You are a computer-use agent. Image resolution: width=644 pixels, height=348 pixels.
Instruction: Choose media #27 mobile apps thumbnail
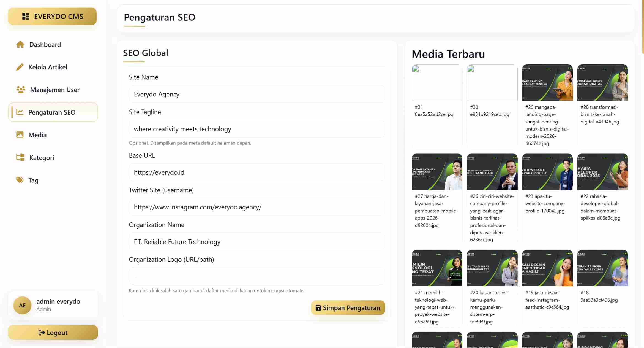pos(437,172)
